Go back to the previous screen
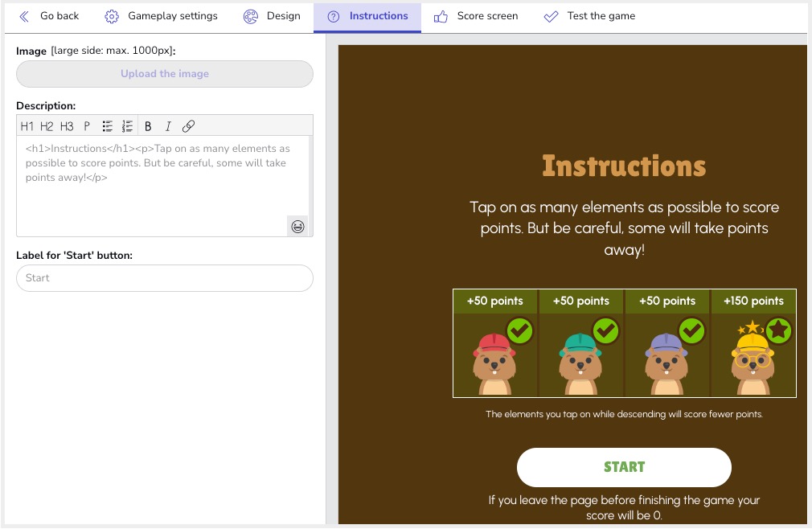812x529 pixels. pyautogui.click(x=49, y=16)
